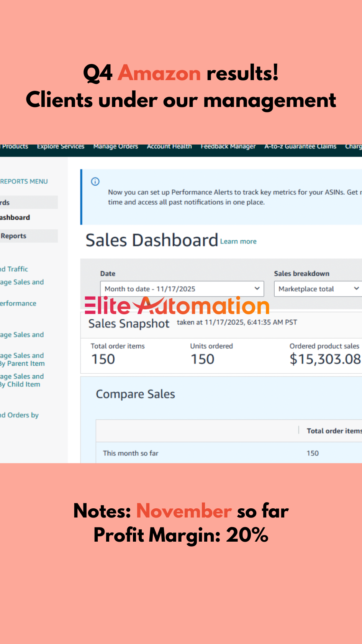
Task: Click the Elite Automation logo watermark
Action: tap(177, 306)
